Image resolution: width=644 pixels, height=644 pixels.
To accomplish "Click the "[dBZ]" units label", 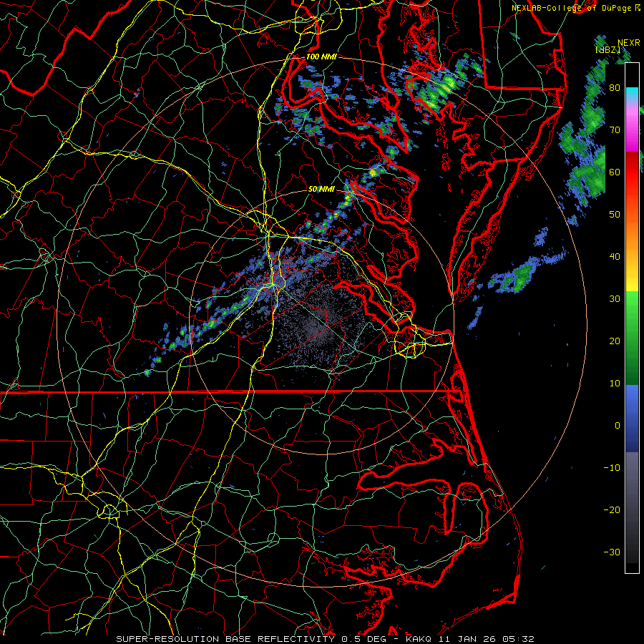I will [x=608, y=50].
